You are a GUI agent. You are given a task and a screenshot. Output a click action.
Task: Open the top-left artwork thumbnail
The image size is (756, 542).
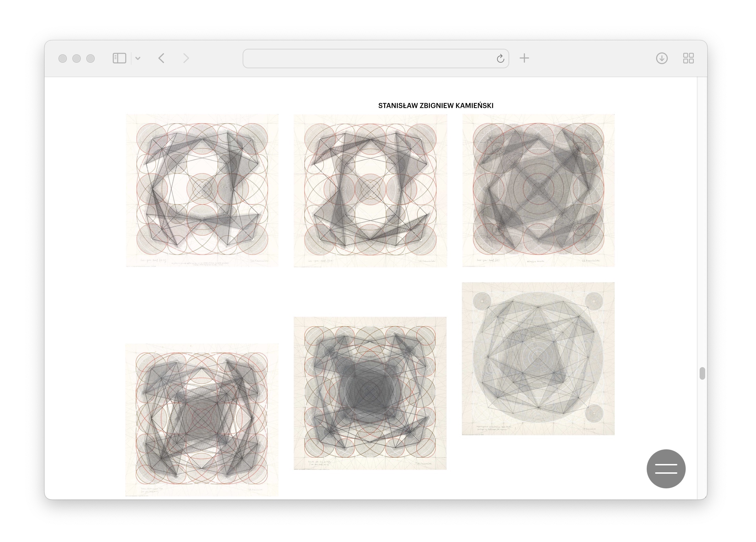(x=202, y=190)
